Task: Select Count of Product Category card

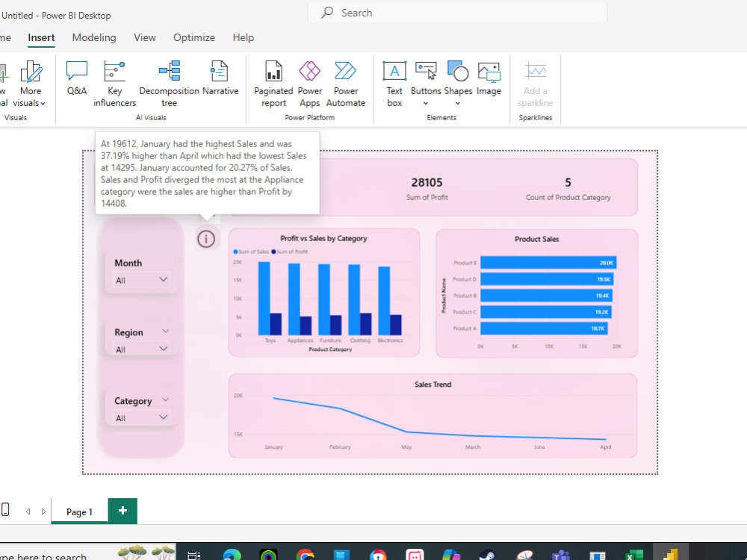Action: coord(568,189)
